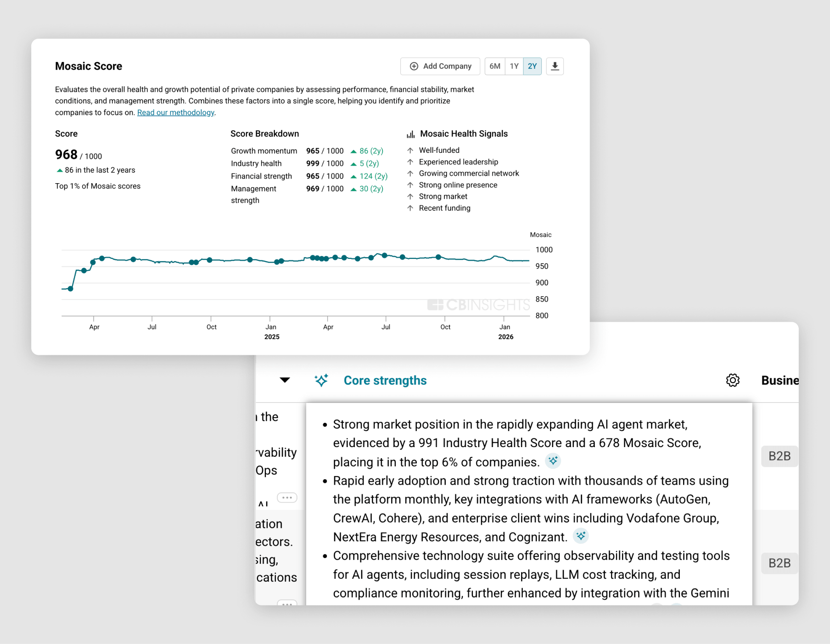Open the 'Read our methodology' link
This screenshot has width=830, height=644.
(x=176, y=112)
